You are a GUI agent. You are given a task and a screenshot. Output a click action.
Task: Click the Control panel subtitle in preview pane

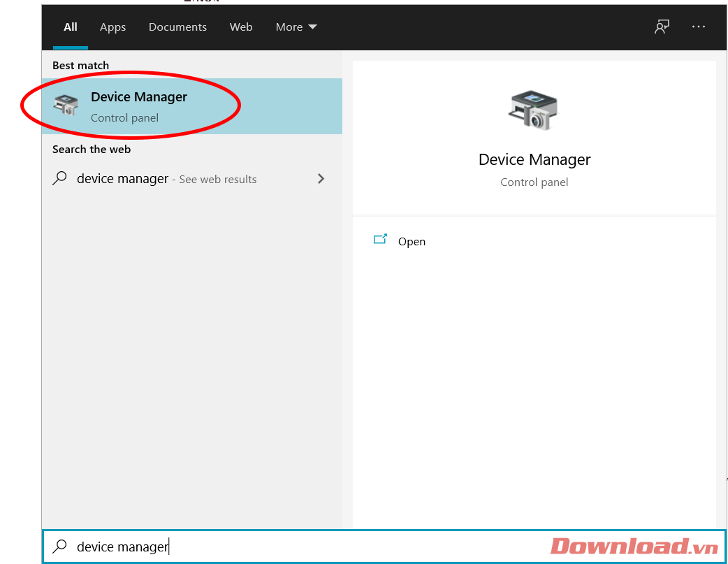pyautogui.click(x=534, y=182)
